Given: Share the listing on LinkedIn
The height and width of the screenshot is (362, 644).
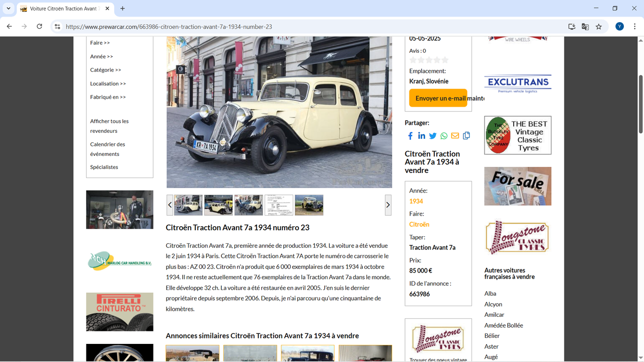Looking at the screenshot, I should point(422,136).
